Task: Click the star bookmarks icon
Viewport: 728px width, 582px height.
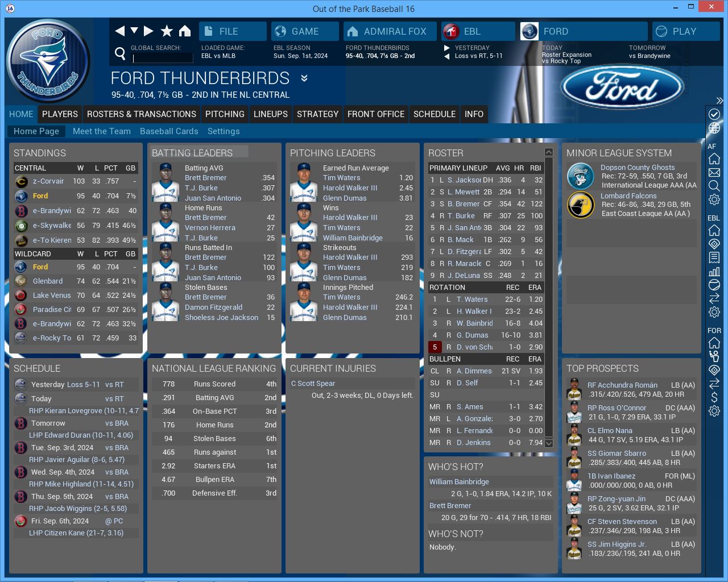Action: coord(167,31)
